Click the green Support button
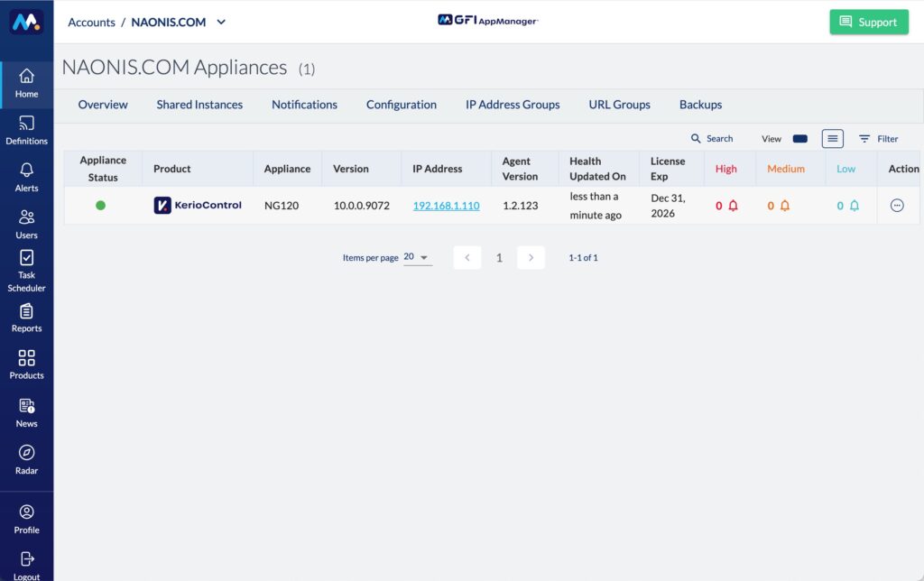Screen dimensions: 924x581 [868, 22]
